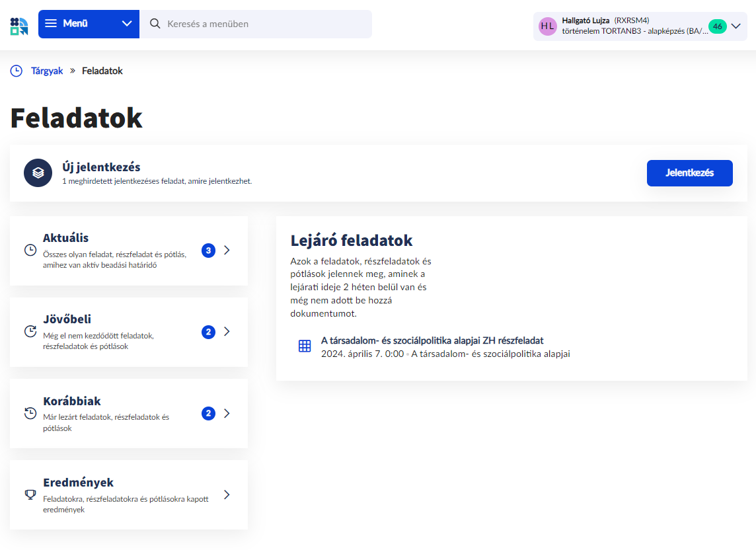The image size is (756, 550).
Task: Click the history icon on the Korábbiak card
Action: coord(29,412)
